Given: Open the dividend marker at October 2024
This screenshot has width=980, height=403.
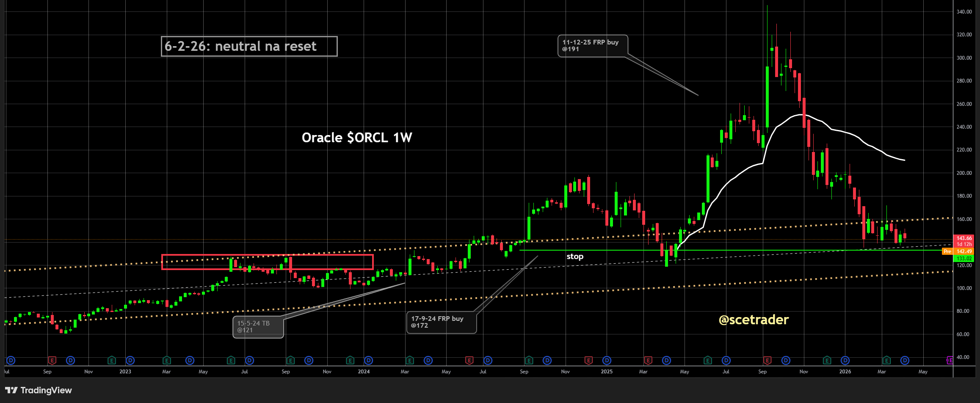Looking at the screenshot, I should click(x=547, y=360).
